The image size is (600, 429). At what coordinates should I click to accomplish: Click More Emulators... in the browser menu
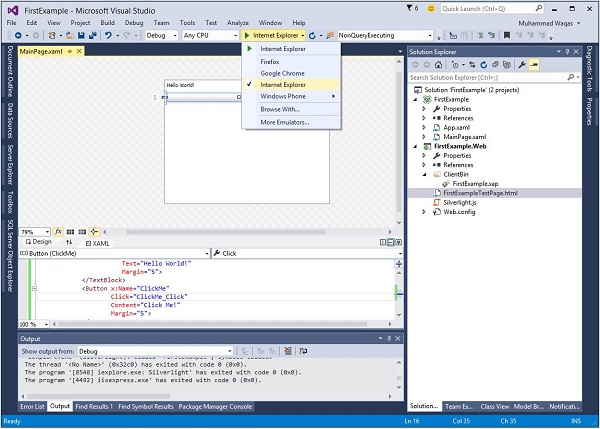click(x=285, y=121)
